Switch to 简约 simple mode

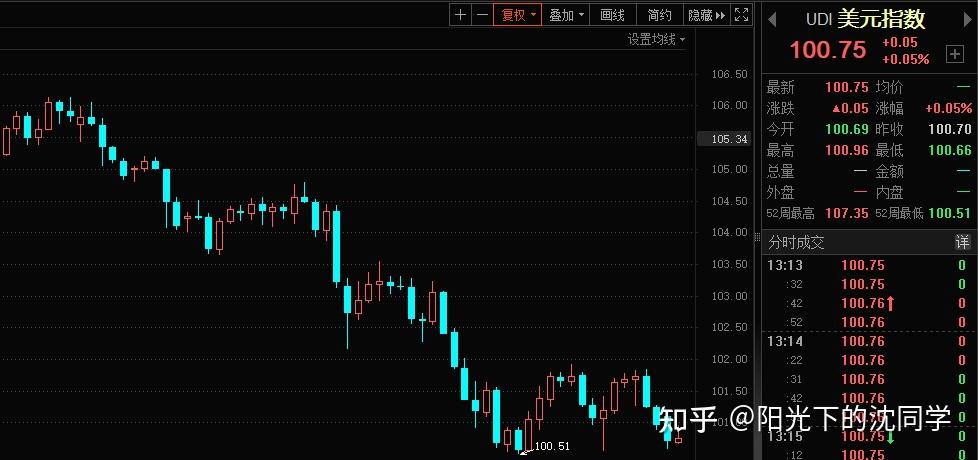coord(659,15)
